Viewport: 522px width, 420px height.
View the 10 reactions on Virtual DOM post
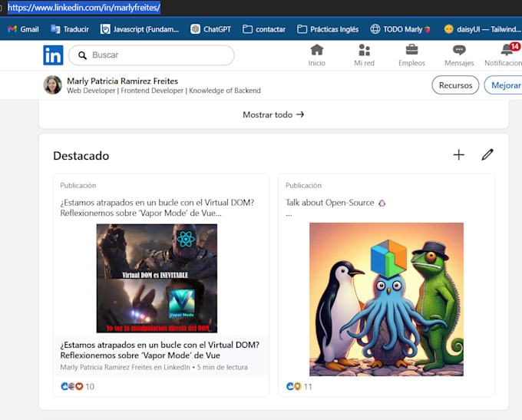point(78,386)
